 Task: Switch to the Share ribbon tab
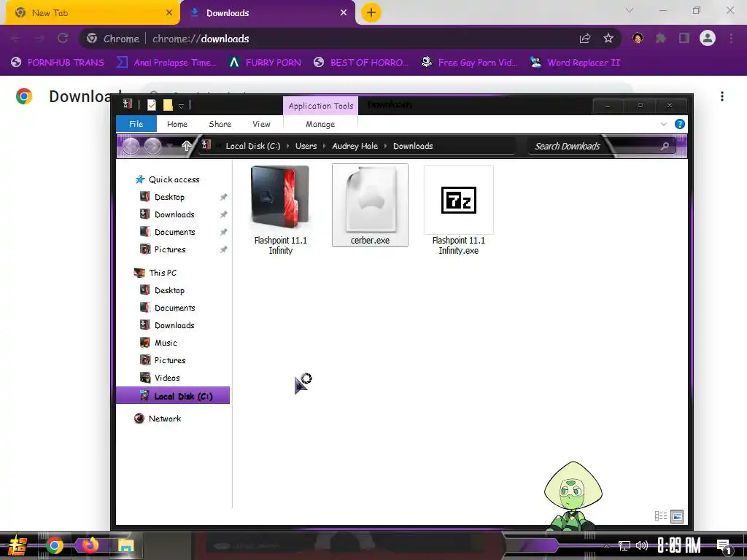[220, 124]
